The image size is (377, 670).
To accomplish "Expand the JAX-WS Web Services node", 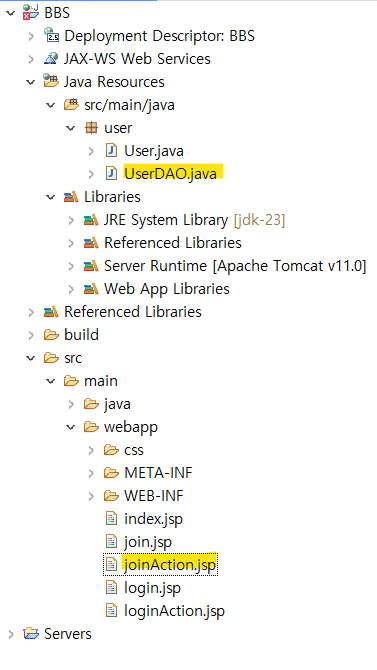I will [x=31, y=59].
